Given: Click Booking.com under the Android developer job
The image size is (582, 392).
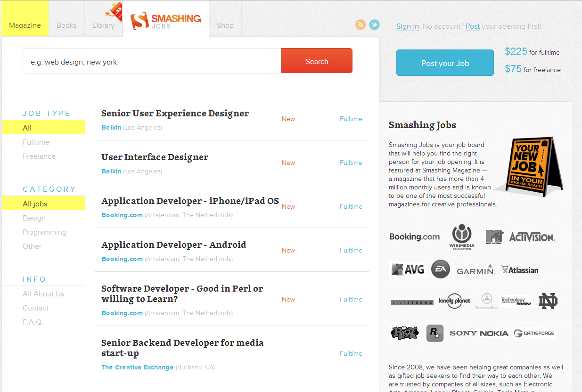Looking at the screenshot, I should 122,259.
